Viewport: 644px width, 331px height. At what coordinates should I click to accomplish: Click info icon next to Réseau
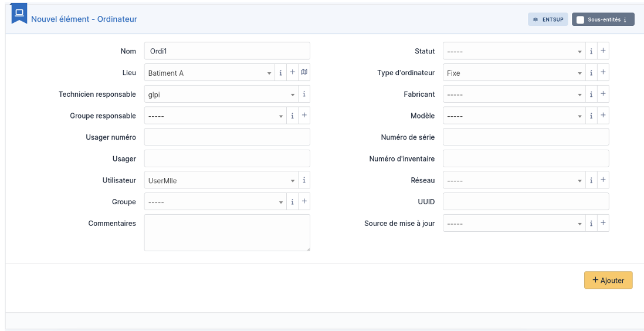coord(591,180)
